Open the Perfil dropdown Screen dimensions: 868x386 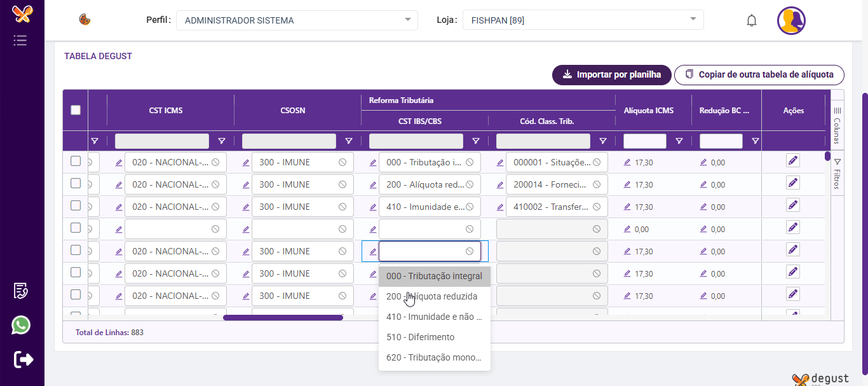(x=297, y=20)
